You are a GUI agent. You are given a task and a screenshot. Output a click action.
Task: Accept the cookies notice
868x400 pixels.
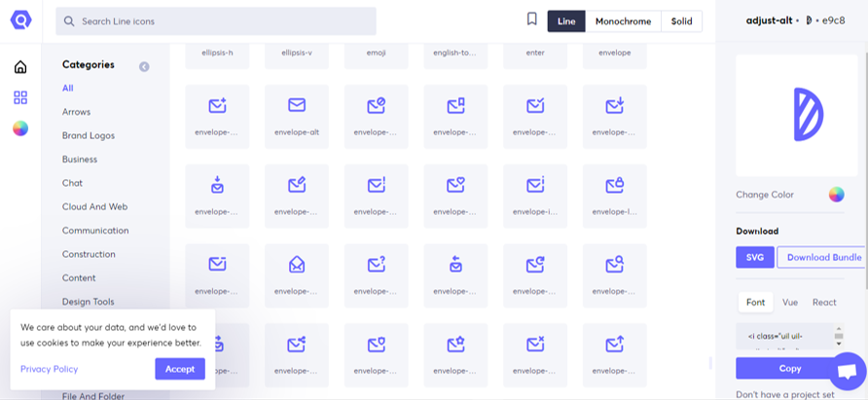(180, 369)
